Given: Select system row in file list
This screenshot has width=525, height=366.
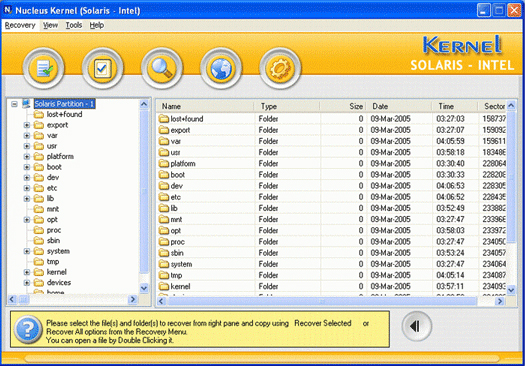Looking at the screenshot, I should 331,264.
